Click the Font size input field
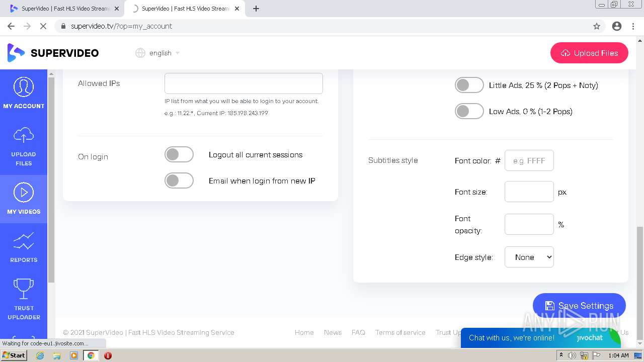This screenshot has width=644, height=362. [x=529, y=192]
